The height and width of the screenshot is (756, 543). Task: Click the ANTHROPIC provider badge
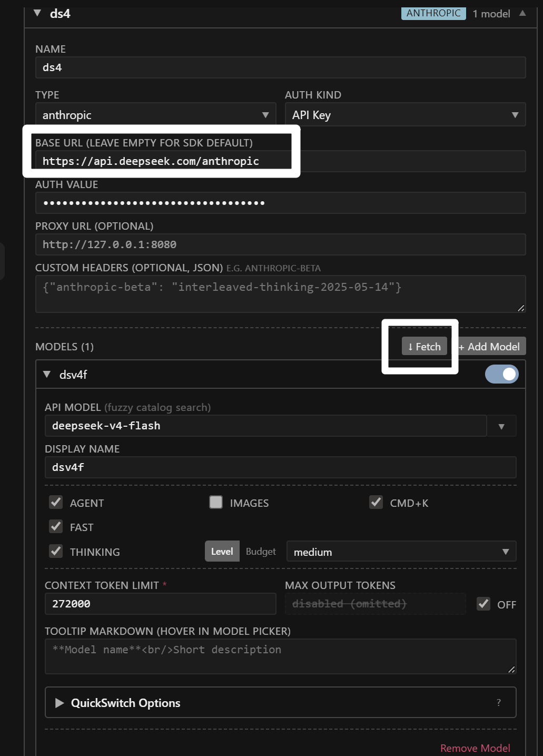point(433,13)
